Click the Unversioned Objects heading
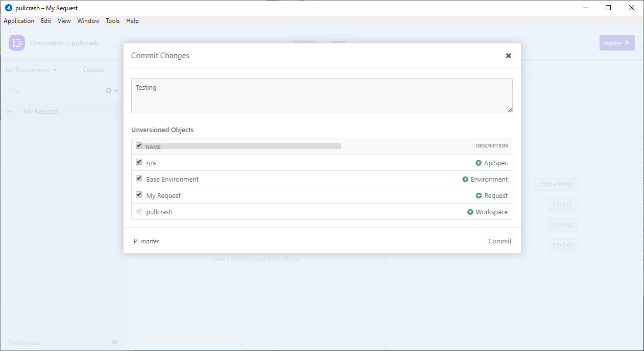The width and height of the screenshot is (644, 351). pyautogui.click(x=162, y=130)
